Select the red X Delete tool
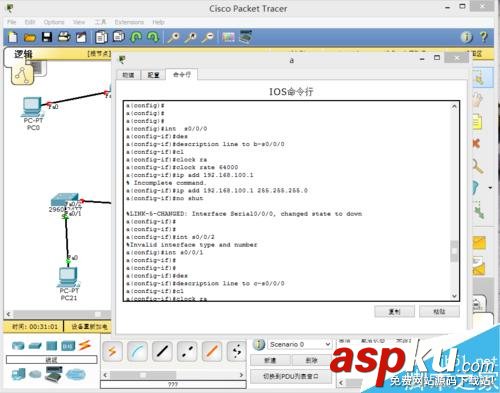Viewport: 500px width, 393px height. [x=476, y=143]
